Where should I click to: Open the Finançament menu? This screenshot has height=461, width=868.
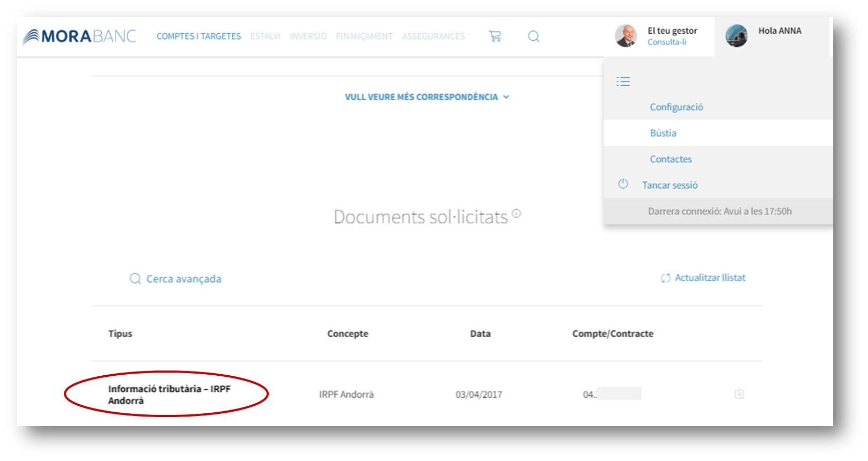364,36
